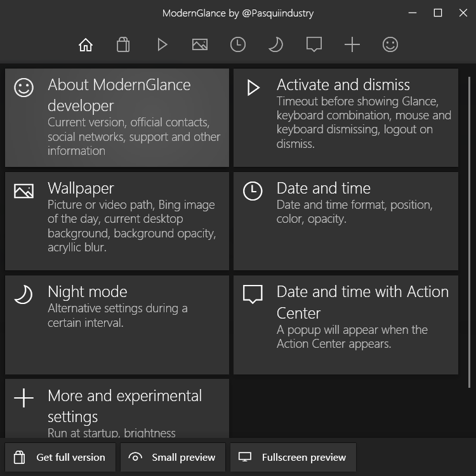Click the moon icon on Night mode tile
476x476 pixels.
tap(23, 294)
